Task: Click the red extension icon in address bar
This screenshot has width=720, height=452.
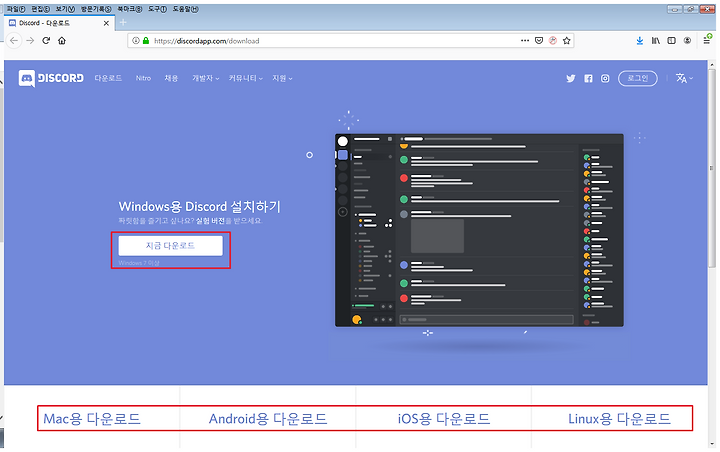Action: pyautogui.click(x=553, y=40)
